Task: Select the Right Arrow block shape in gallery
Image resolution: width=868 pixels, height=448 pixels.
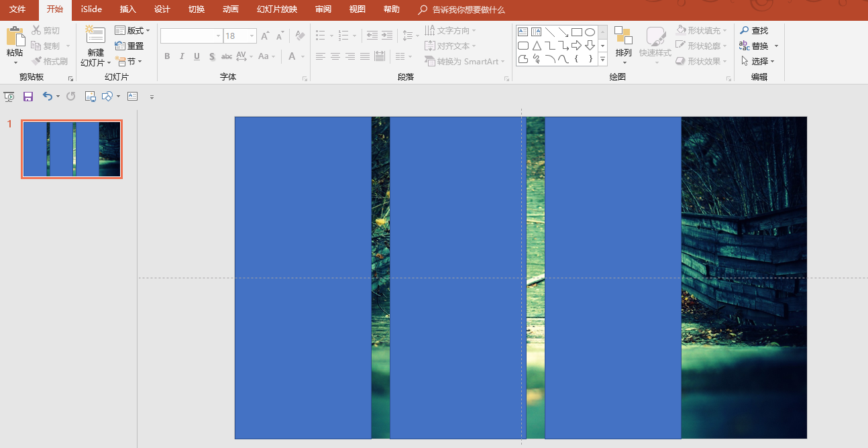Action: (576, 46)
